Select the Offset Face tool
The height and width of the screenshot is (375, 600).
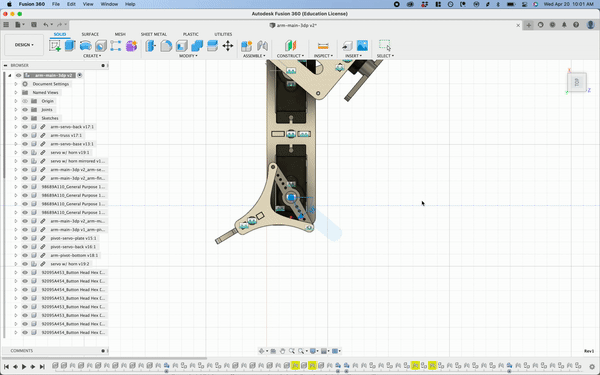coord(212,46)
